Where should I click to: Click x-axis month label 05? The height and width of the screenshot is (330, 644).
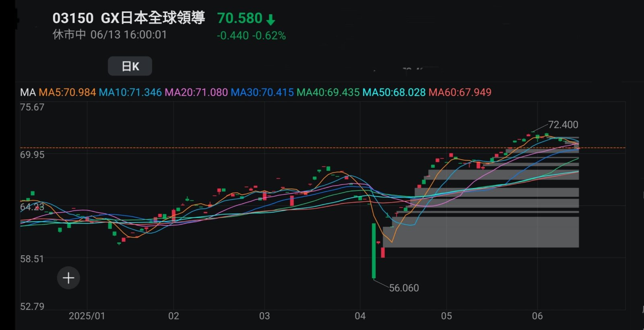point(446,316)
